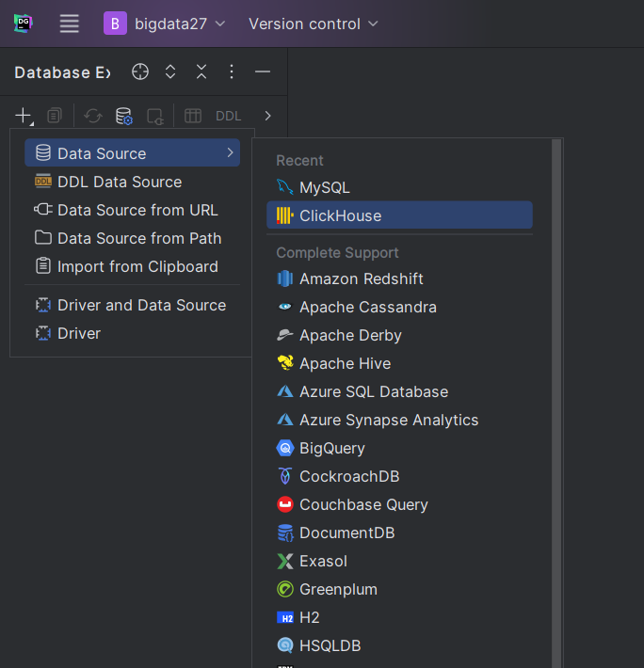The height and width of the screenshot is (668, 644).
Task: Open Data Source Properties icon
Action: point(123,116)
